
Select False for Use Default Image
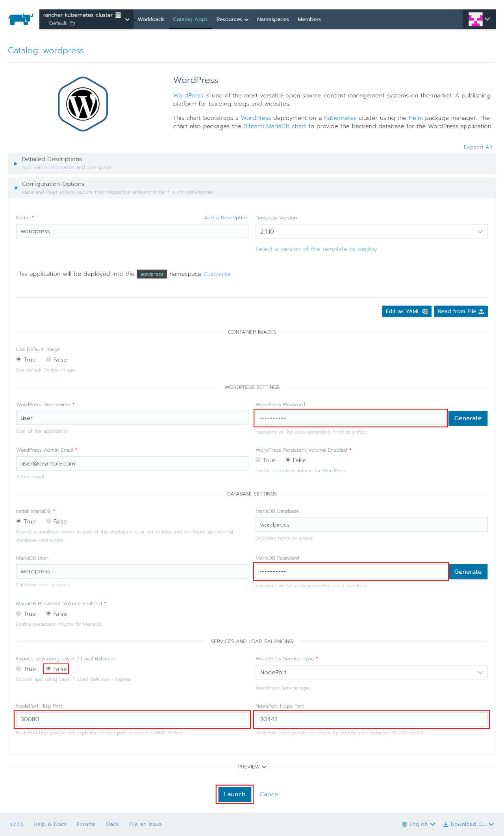(48, 359)
